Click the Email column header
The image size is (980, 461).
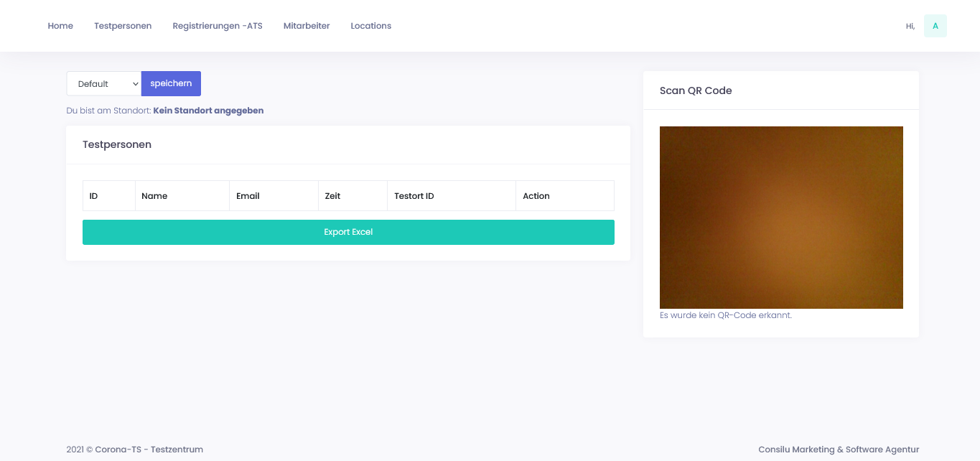pyautogui.click(x=248, y=196)
